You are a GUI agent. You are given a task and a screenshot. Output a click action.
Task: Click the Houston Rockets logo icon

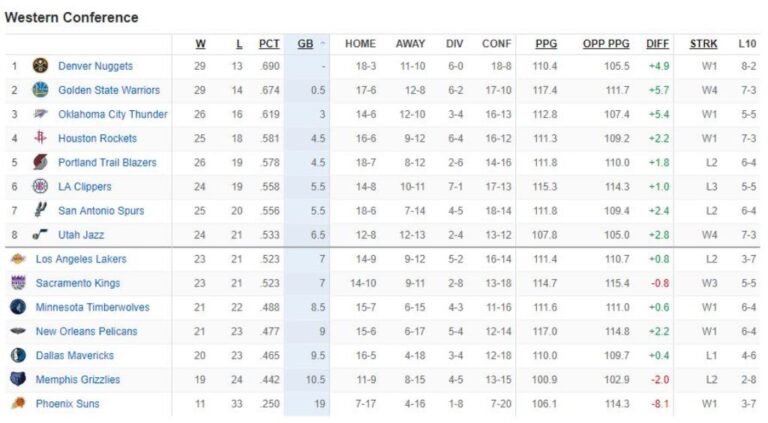click(x=40, y=138)
